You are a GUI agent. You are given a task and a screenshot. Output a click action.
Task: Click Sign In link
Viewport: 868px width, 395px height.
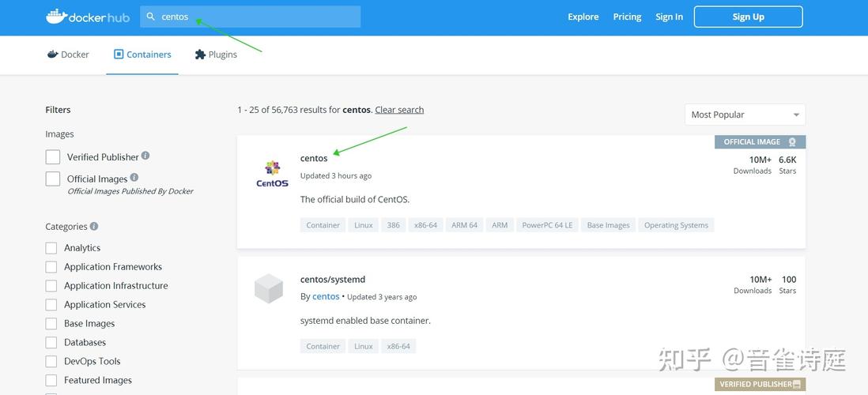(x=670, y=17)
